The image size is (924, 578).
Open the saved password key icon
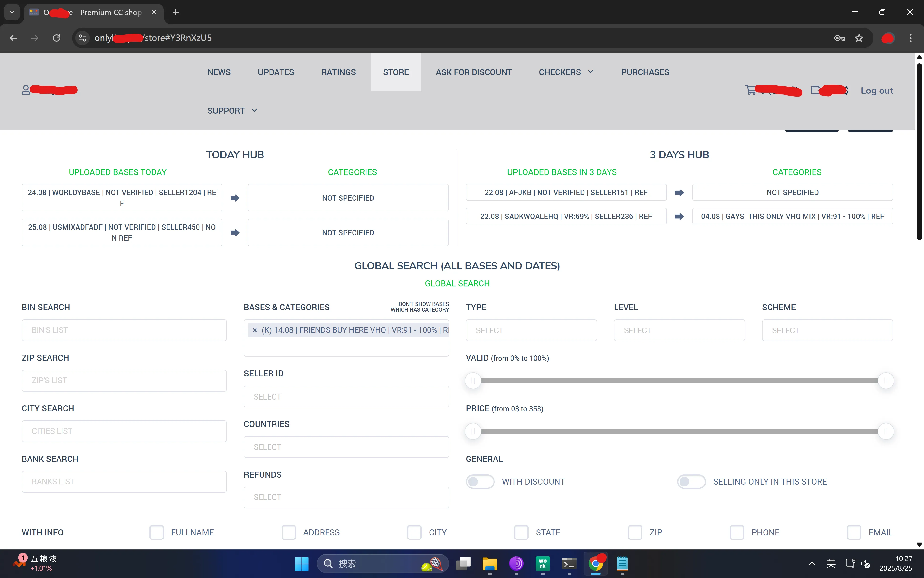(840, 38)
